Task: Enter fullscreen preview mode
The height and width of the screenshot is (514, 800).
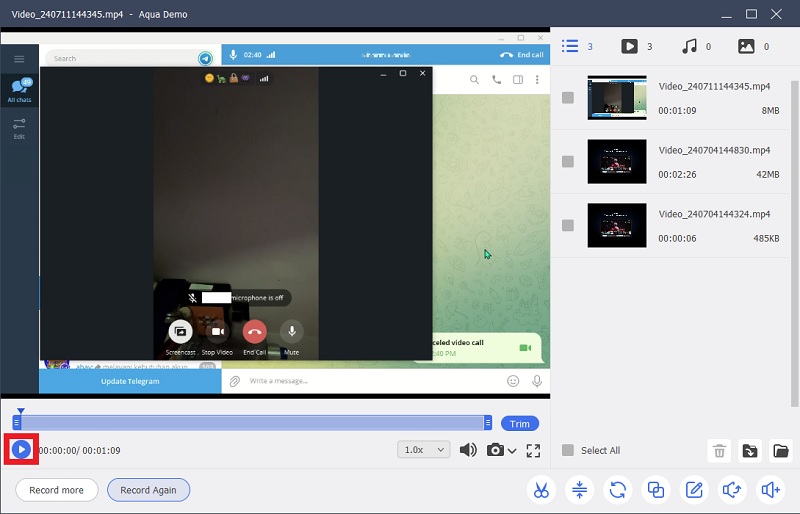Action: [x=533, y=450]
